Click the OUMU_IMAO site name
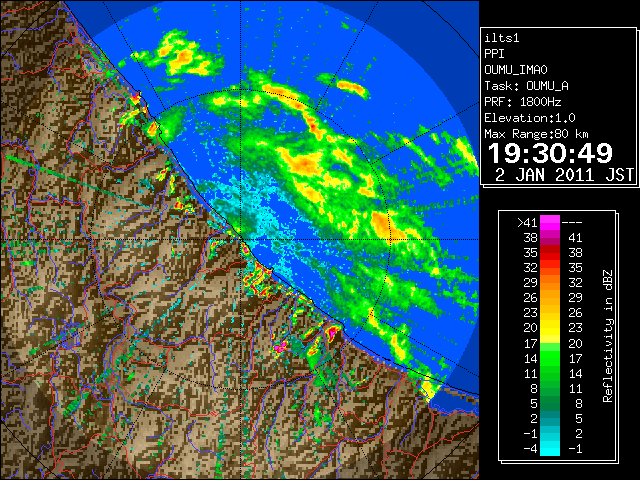Image resolution: width=640 pixels, height=480 pixels. click(x=516, y=70)
